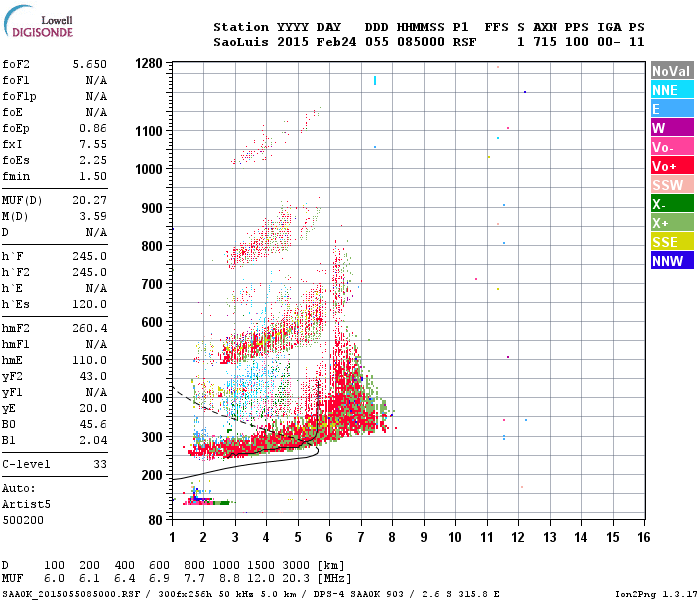Click the Lowell Digisonde logo
The height and width of the screenshot is (600, 700).
[38, 22]
